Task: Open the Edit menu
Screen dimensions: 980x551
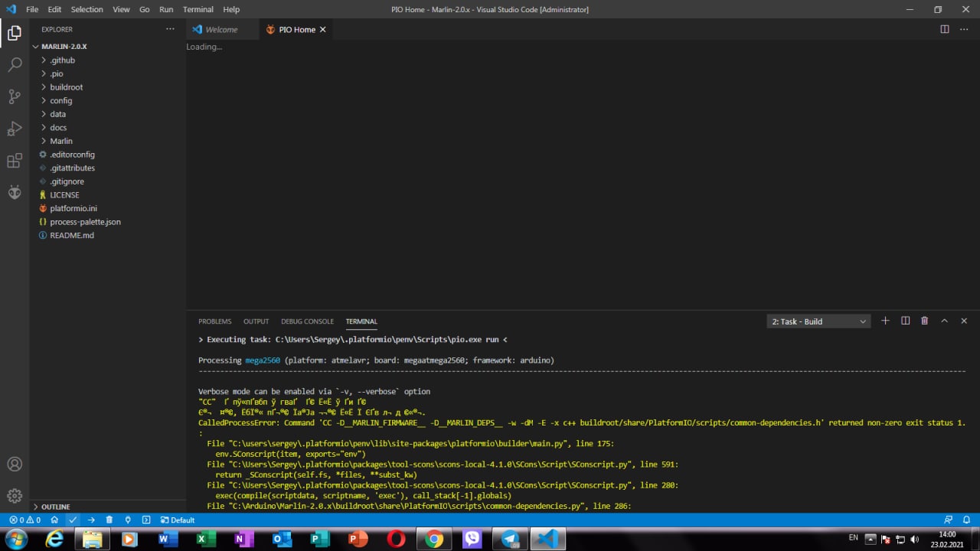Action: click(54, 9)
